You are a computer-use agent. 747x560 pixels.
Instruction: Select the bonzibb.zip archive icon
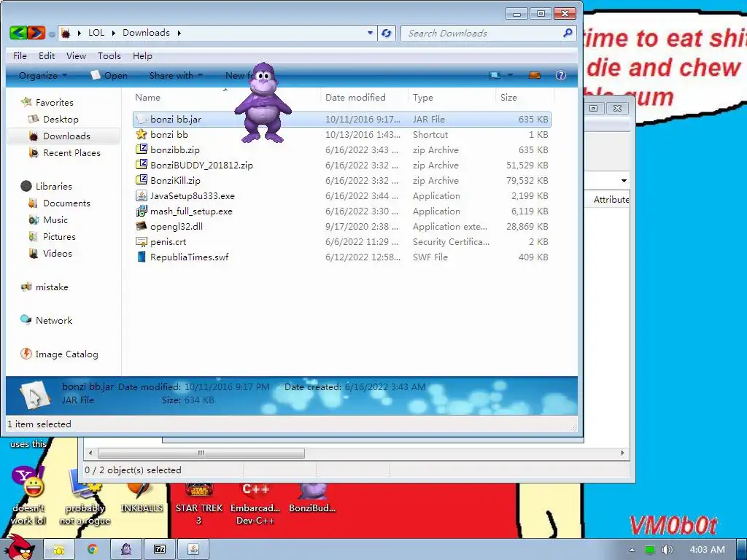pyautogui.click(x=142, y=149)
